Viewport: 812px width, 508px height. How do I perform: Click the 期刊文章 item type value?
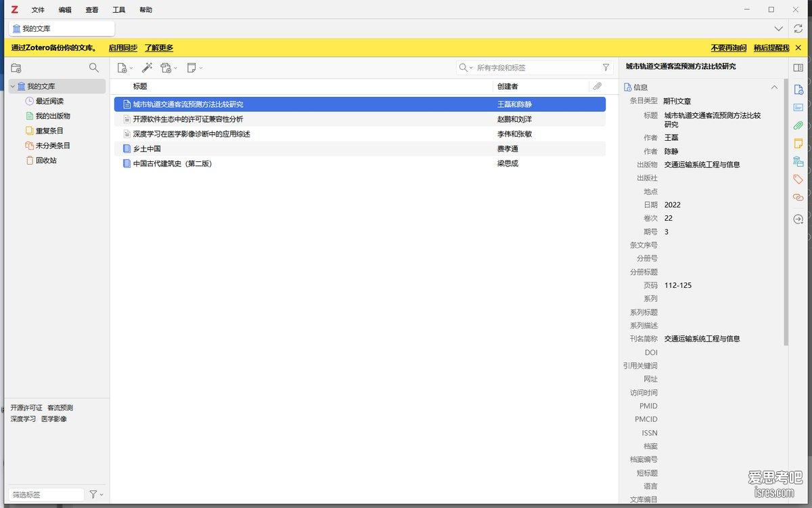tap(677, 101)
